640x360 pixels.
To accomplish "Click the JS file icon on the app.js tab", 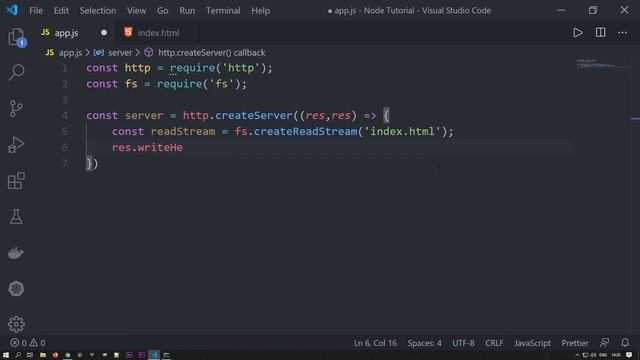I will (45, 32).
